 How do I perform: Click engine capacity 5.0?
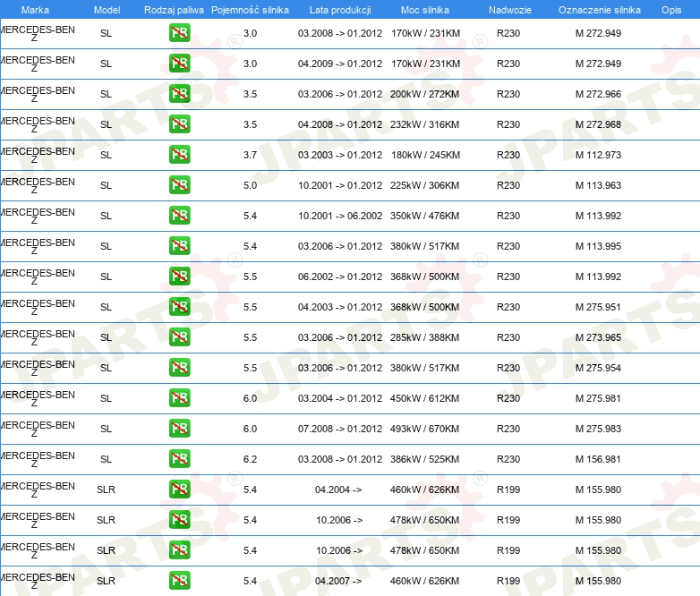pos(250,185)
